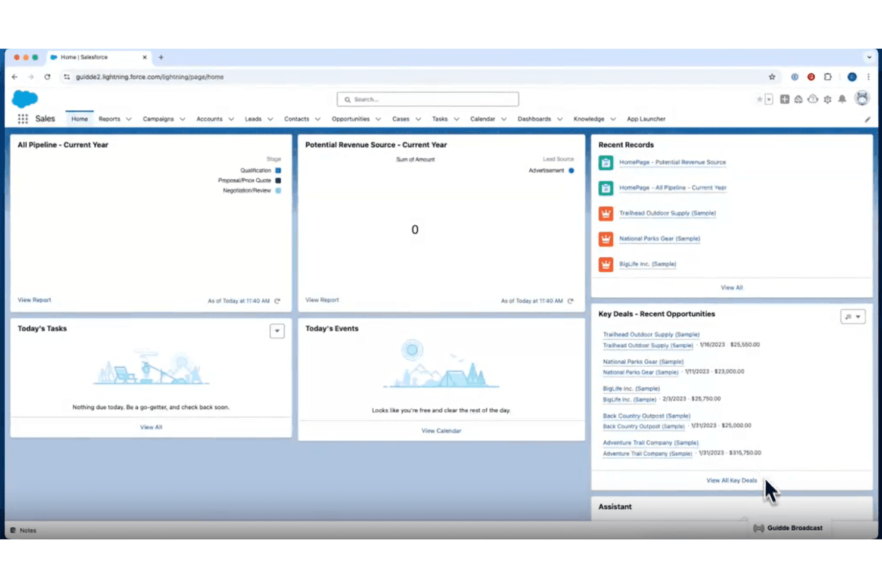
Task: Open Guidde Broadcast in utility bar
Action: click(x=788, y=528)
